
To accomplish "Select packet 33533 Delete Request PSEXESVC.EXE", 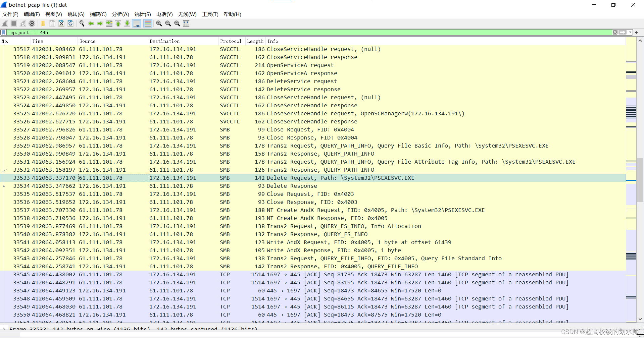I will point(313,178).
